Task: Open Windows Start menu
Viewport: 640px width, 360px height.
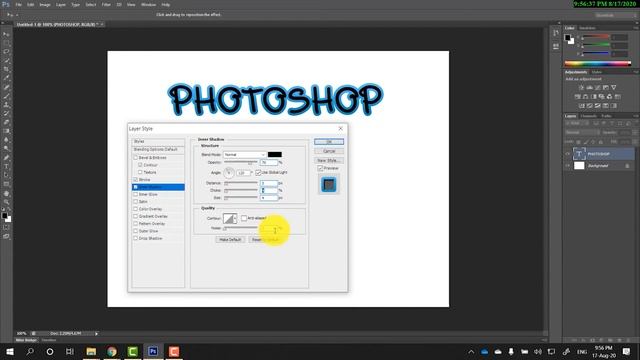Action: (10, 351)
